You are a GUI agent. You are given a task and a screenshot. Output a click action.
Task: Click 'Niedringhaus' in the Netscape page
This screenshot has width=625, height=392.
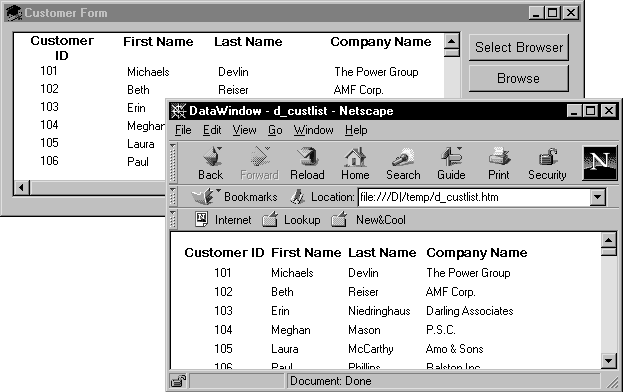(x=379, y=311)
